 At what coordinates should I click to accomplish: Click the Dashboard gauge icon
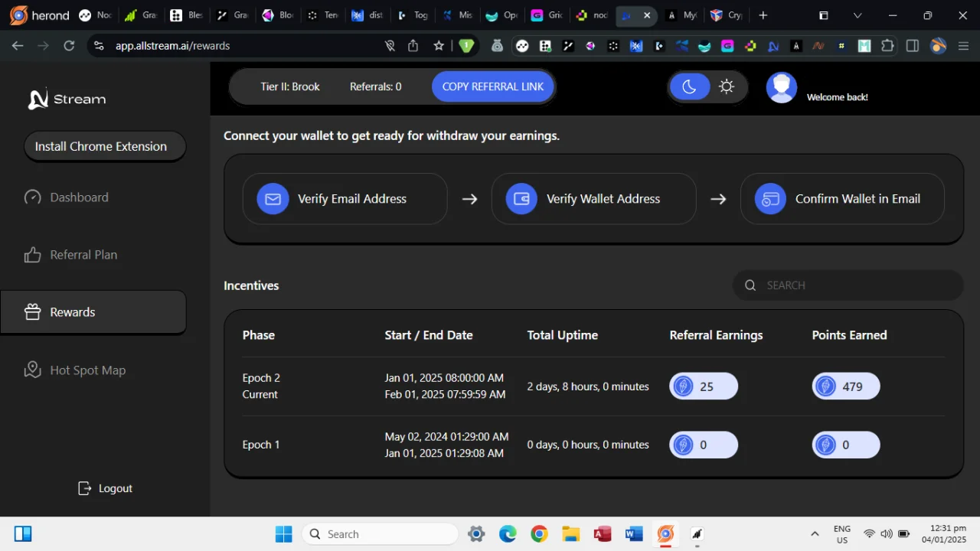click(x=32, y=197)
